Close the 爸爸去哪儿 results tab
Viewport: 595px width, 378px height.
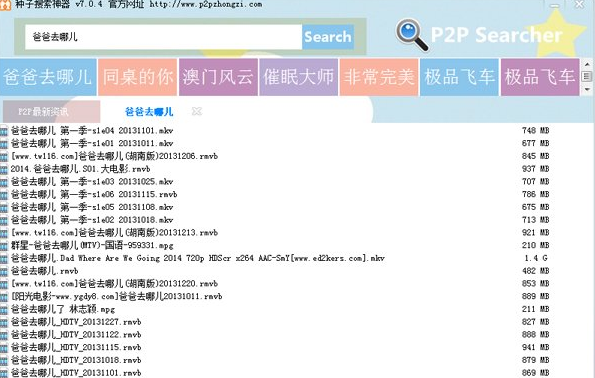pyautogui.click(x=197, y=111)
